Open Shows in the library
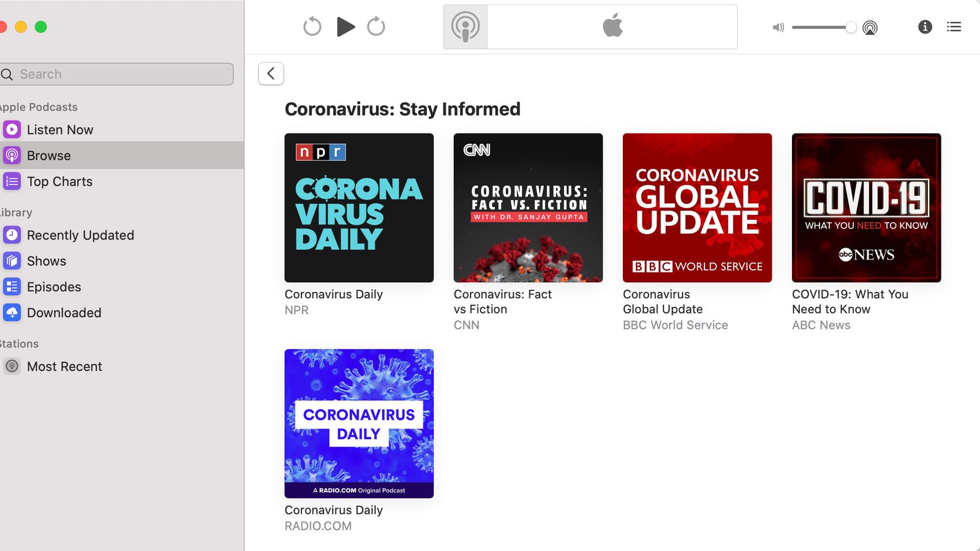 coord(122,261)
